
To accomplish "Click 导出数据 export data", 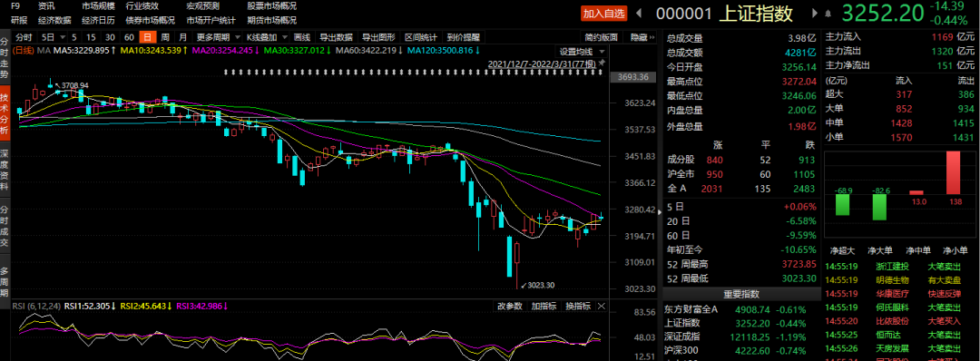I will pos(337,37).
